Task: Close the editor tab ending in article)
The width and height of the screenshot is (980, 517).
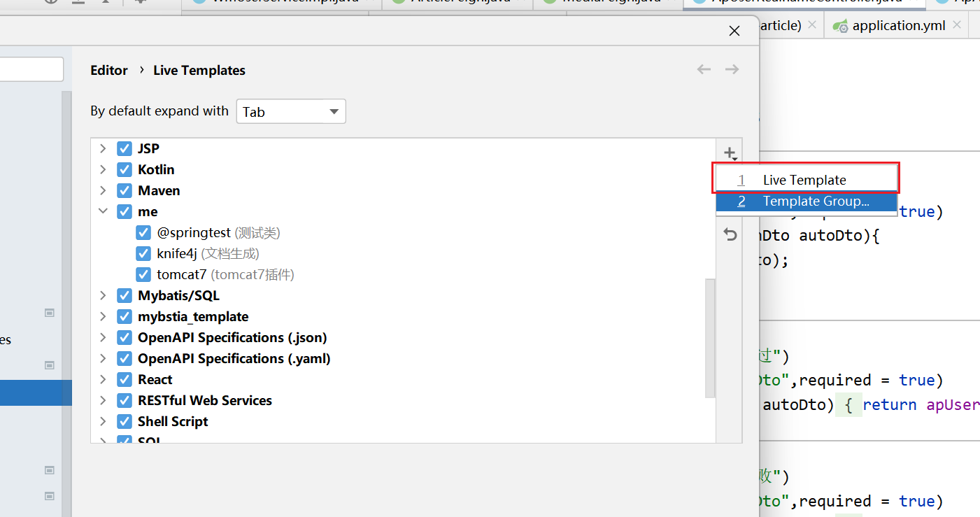Action: coord(811,24)
